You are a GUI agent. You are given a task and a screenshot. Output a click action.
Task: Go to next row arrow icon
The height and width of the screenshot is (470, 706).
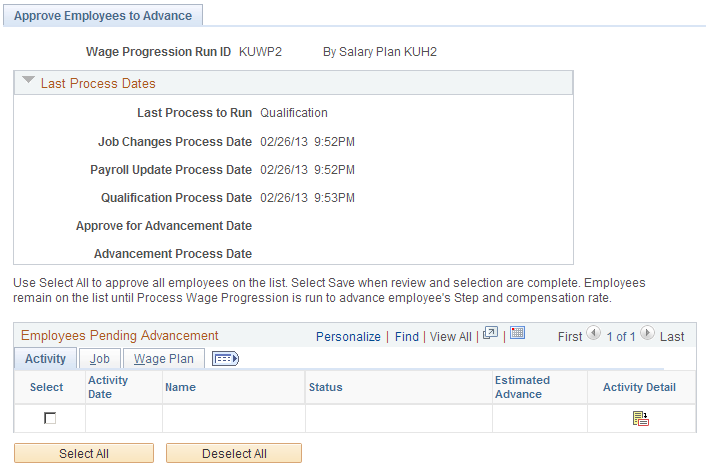(x=647, y=334)
